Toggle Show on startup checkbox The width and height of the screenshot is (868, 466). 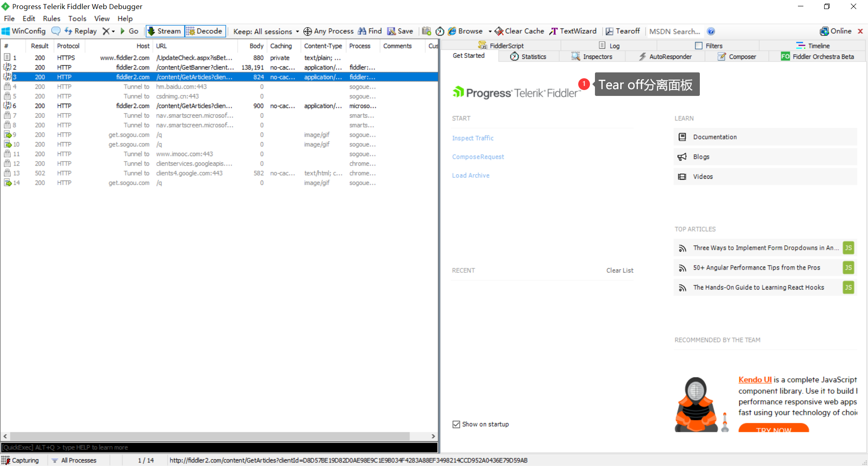click(456, 424)
